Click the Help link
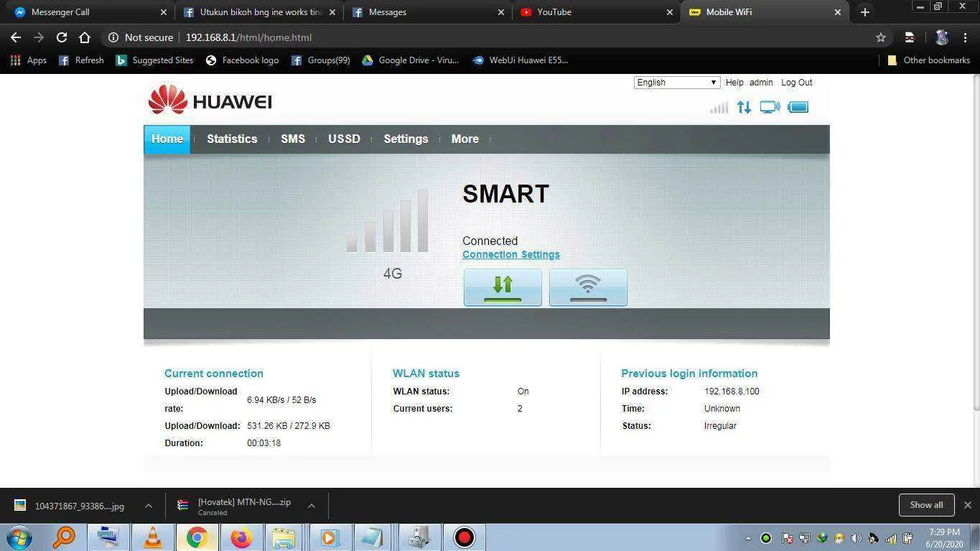Image resolution: width=980 pixels, height=551 pixels. [x=734, y=83]
